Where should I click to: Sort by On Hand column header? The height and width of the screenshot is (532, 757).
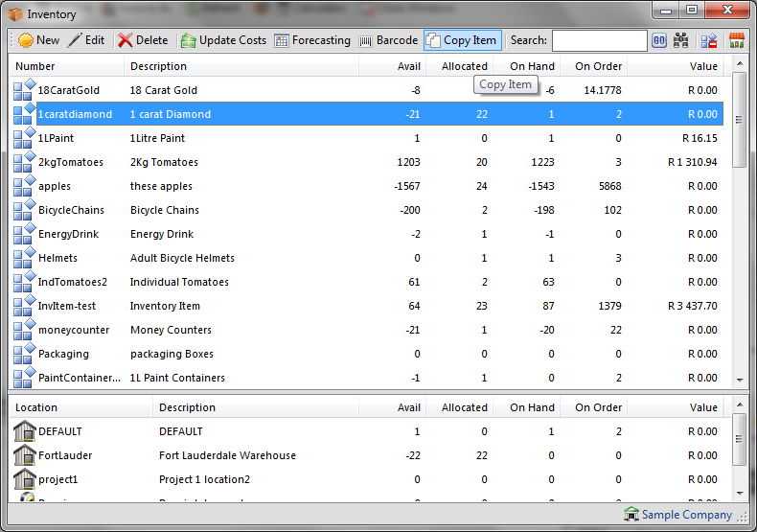[x=531, y=66]
